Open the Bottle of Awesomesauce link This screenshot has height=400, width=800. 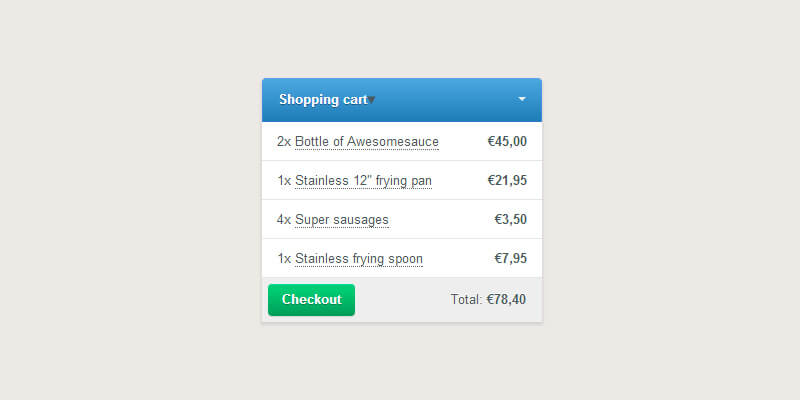pos(367,142)
